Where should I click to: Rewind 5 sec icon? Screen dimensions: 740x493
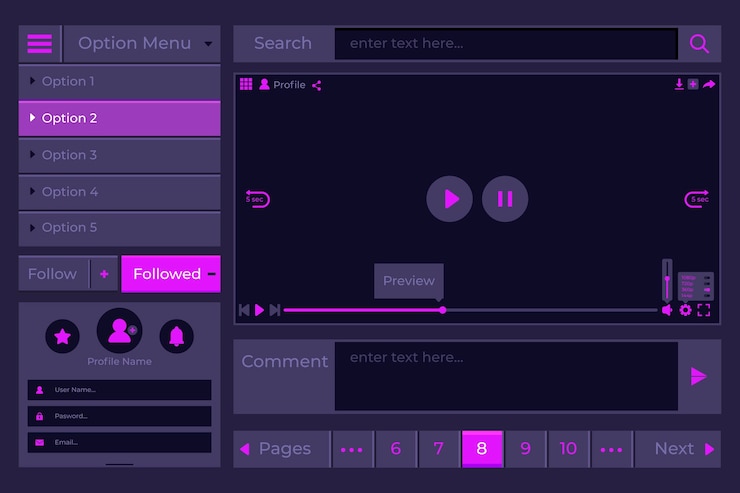click(257, 199)
